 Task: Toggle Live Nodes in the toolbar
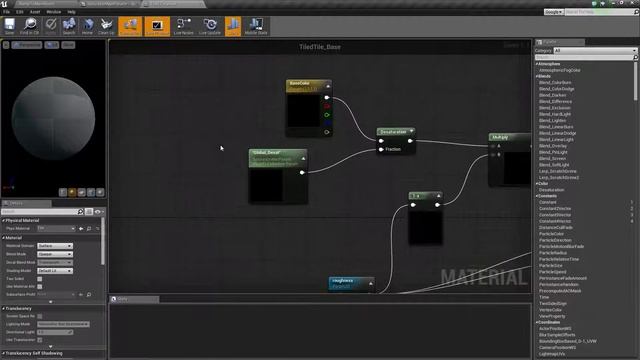(x=184, y=26)
